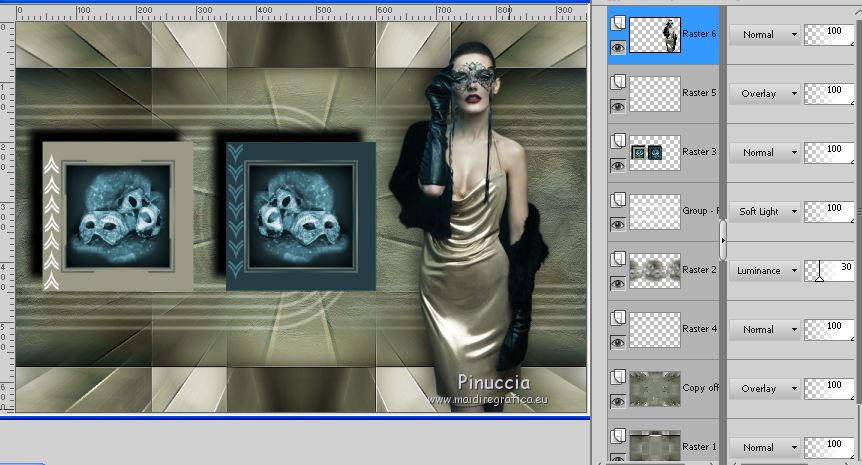Select the Group layer thumbnail
The width and height of the screenshot is (862, 465).
(x=654, y=212)
